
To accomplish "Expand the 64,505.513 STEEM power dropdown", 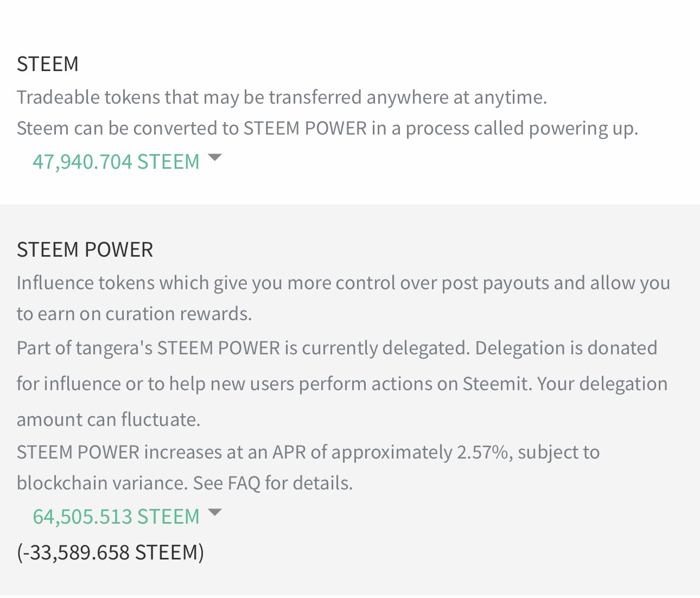I will point(116,517).
